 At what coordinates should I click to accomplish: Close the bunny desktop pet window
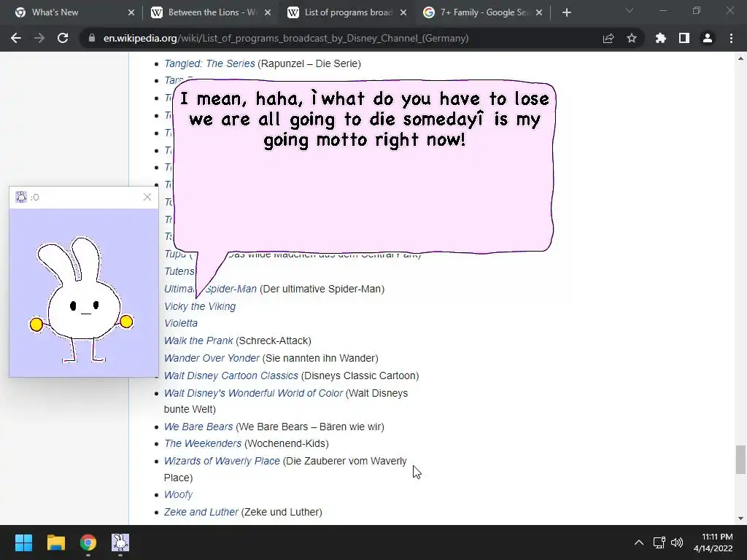[147, 197]
